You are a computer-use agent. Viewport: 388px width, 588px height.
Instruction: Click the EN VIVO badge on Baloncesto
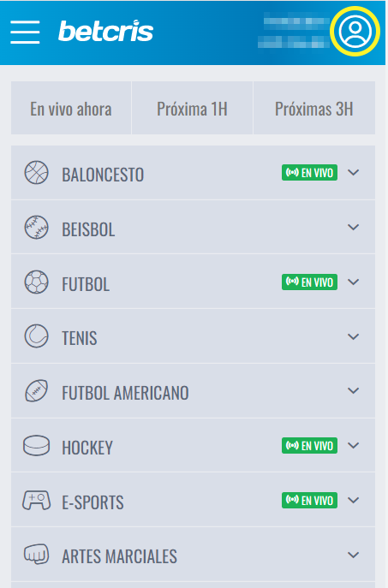[x=309, y=173]
